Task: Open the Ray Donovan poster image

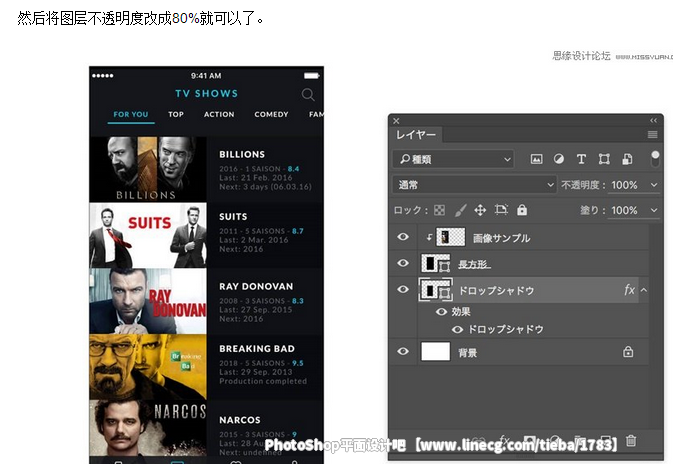Action: click(x=148, y=301)
